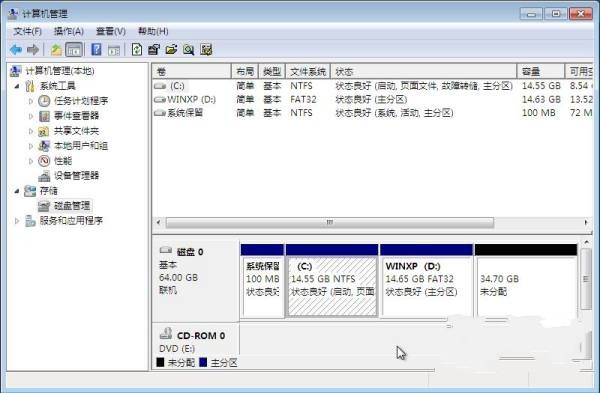Sort by the 布局 column header
600x393 pixels.
tap(245, 72)
